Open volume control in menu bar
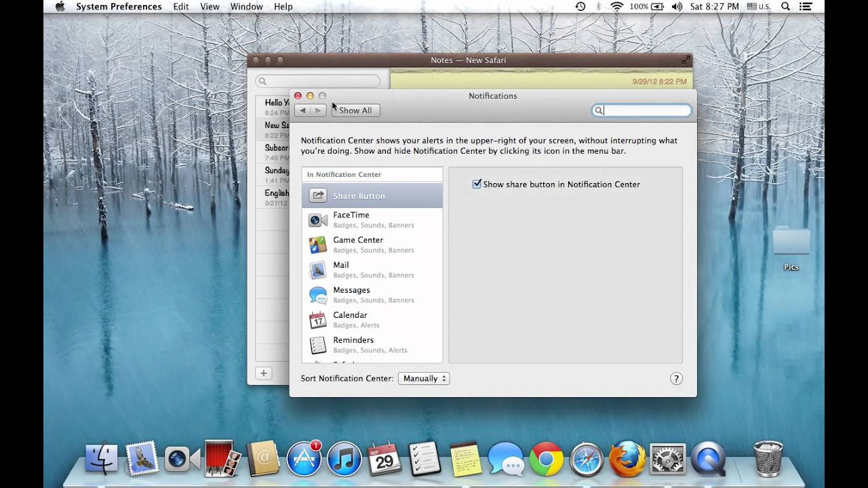 (677, 7)
